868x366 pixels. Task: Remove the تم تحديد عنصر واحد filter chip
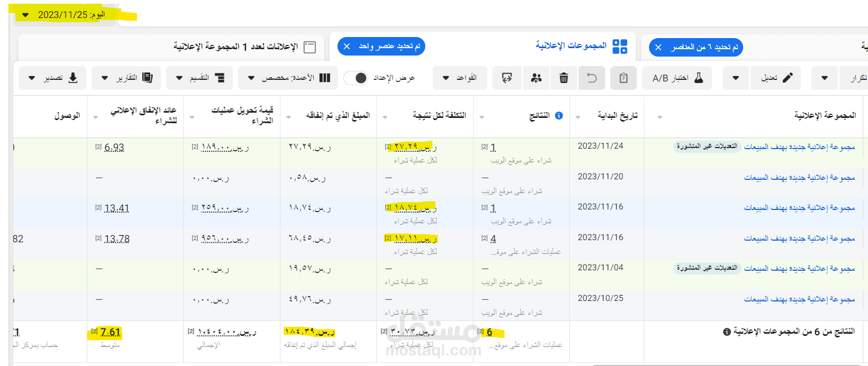346,47
